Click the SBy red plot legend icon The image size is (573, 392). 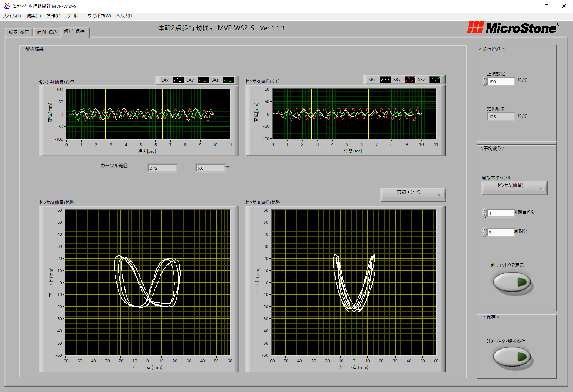[x=410, y=80]
